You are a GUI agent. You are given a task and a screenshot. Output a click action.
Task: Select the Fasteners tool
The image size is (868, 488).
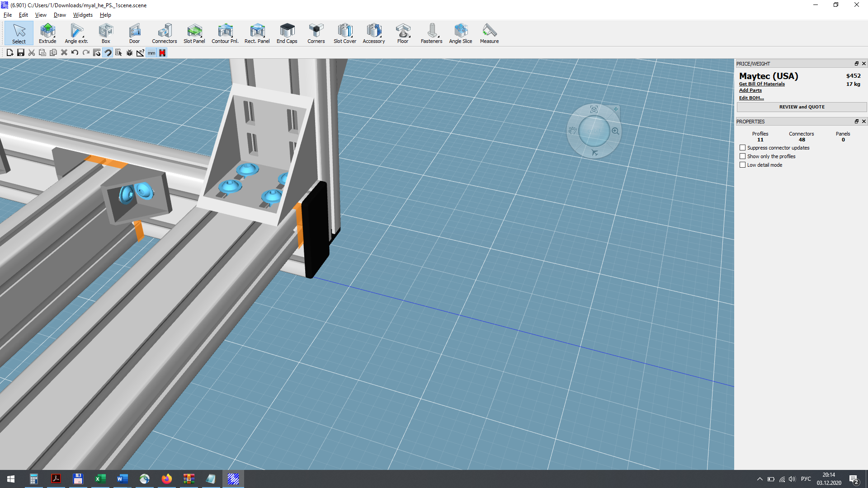pyautogui.click(x=431, y=33)
